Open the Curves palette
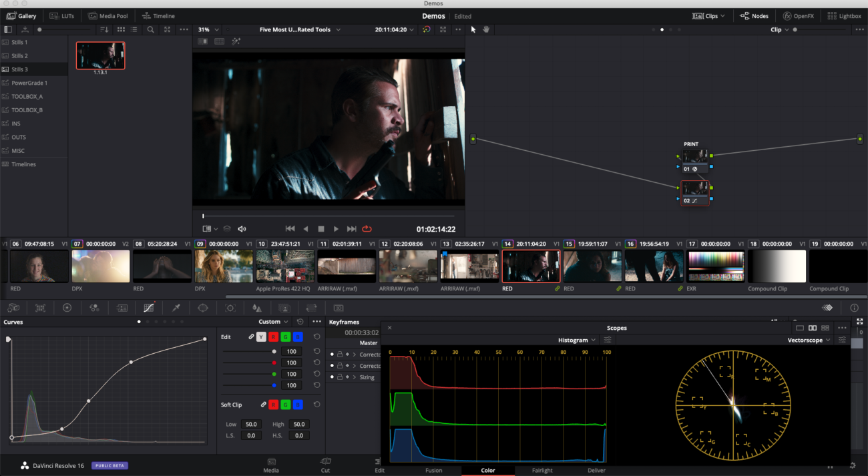868x476 pixels. point(148,308)
